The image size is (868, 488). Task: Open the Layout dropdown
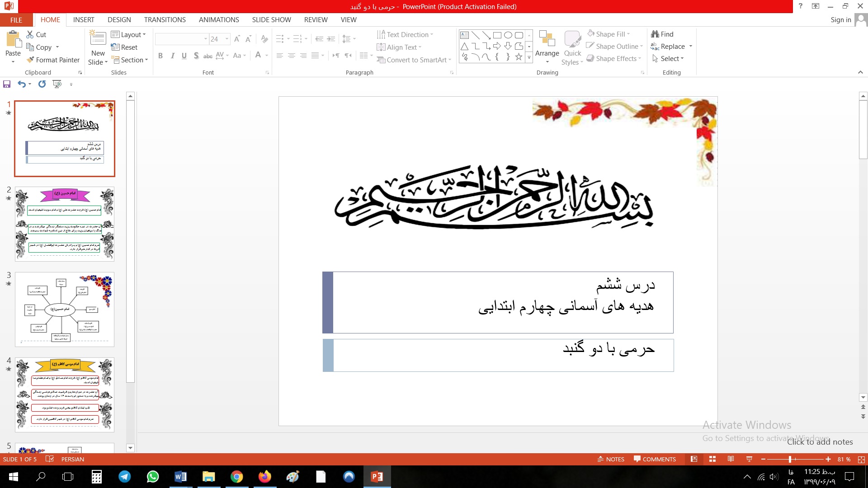(128, 34)
